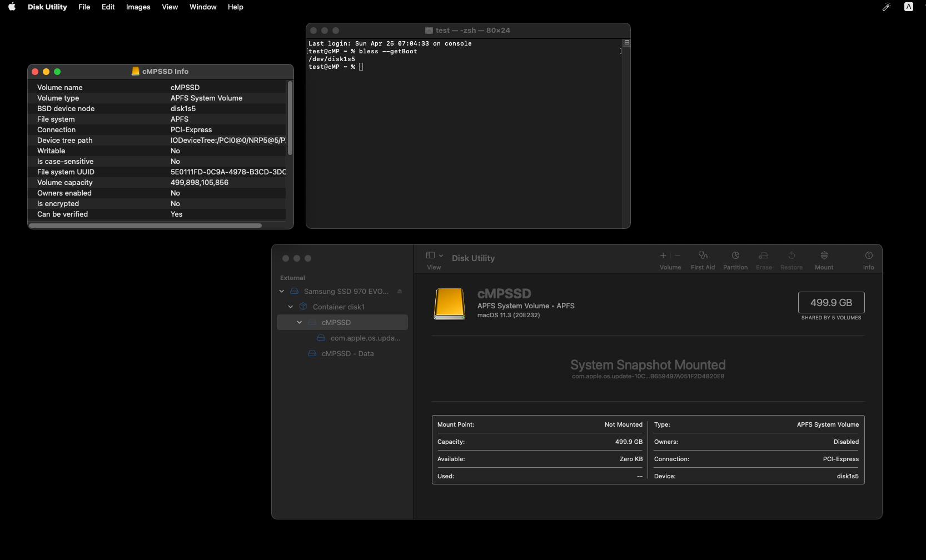Click the Erase toolbar icon
926x560 pixels.
click(x=764, y=256)
